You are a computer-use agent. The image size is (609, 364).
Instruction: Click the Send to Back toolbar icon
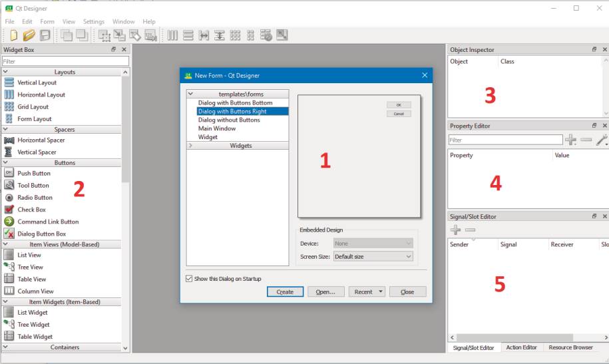click(x=67, y=35)
